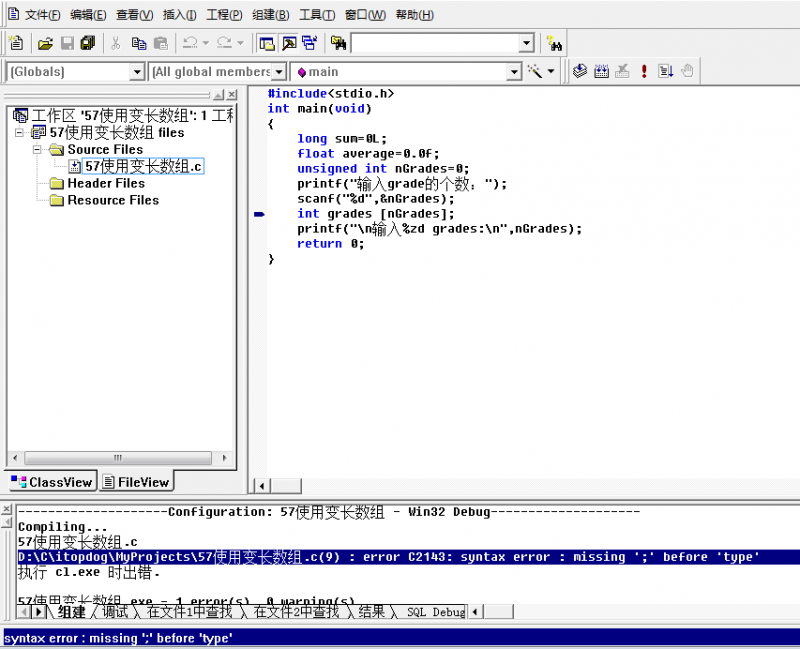Open the find text combo box dropdown
The height and width of the screenshot is (649, 800).
point(526,43)
